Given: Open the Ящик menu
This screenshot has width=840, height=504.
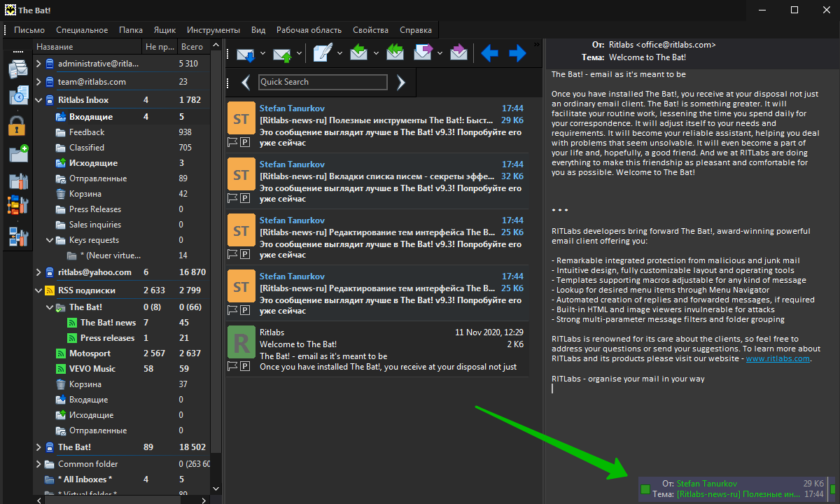Looking at the screenshot, I should tap(165, 30).
